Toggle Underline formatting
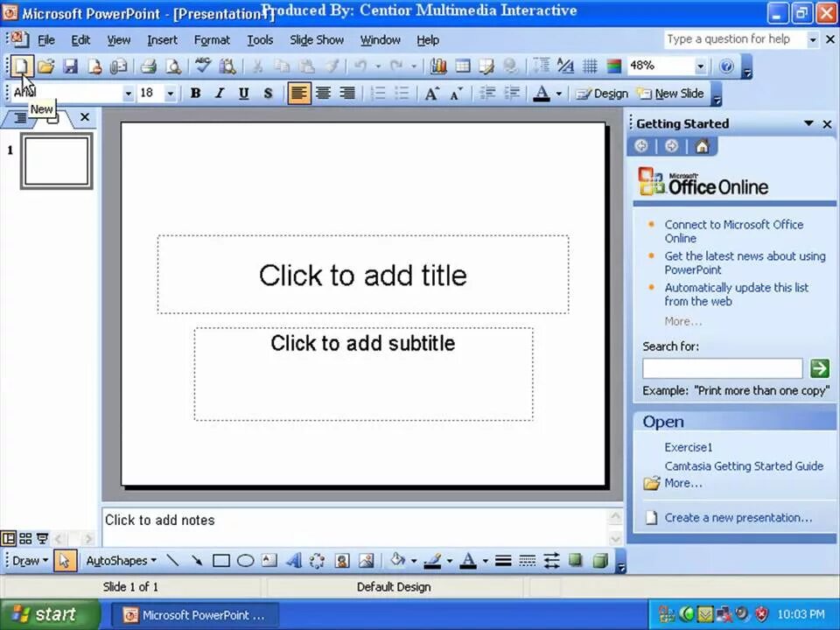This screenshot has width=840, height=630. pyautogui.click(x=244, y=94)
